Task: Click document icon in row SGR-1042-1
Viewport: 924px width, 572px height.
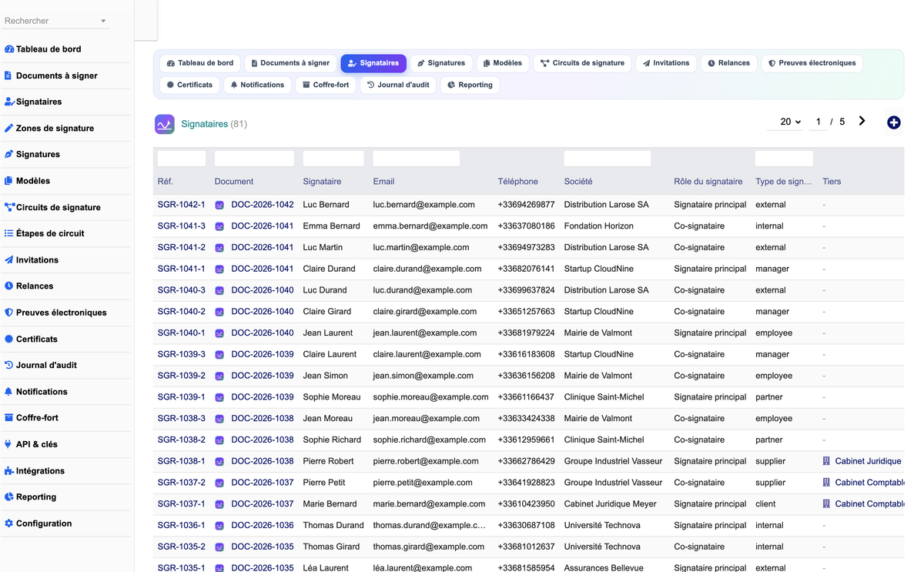Action: pos(219,206)
